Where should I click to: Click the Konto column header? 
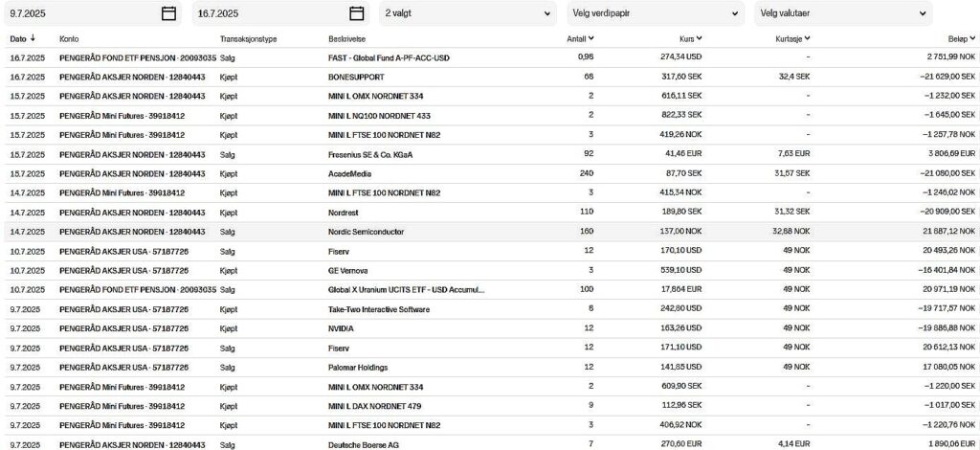pyautogui.click(x=69, y=38)
